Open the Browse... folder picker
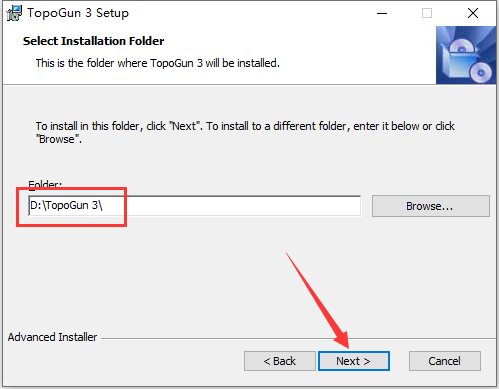Image resolution: width=499 pixels, height=389 pixels. 431,206
